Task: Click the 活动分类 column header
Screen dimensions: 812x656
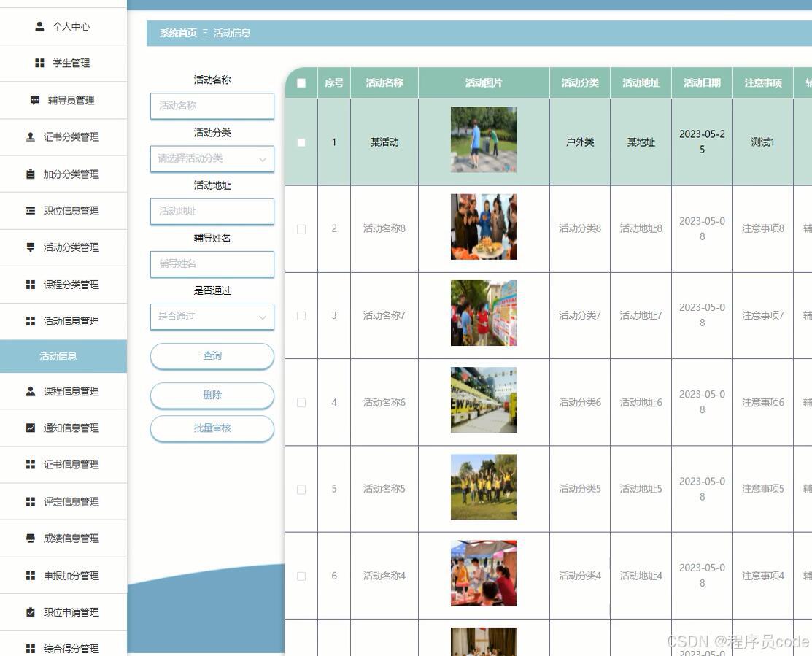Action: (580, 83)
